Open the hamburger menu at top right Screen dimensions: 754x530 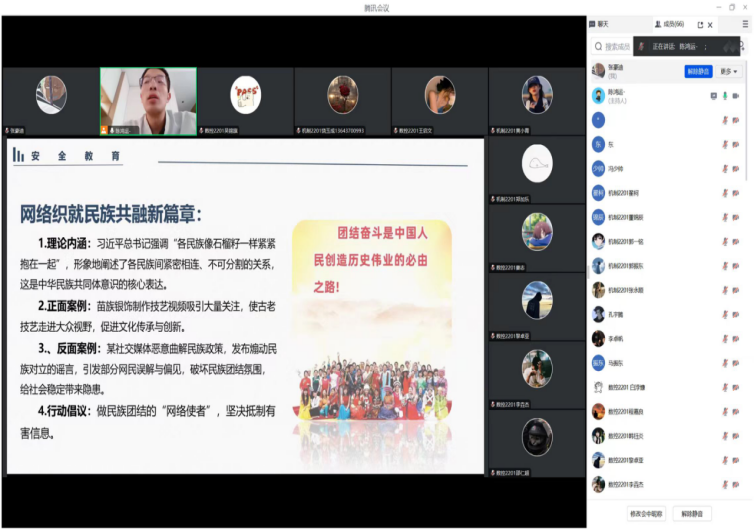[745, 23]
